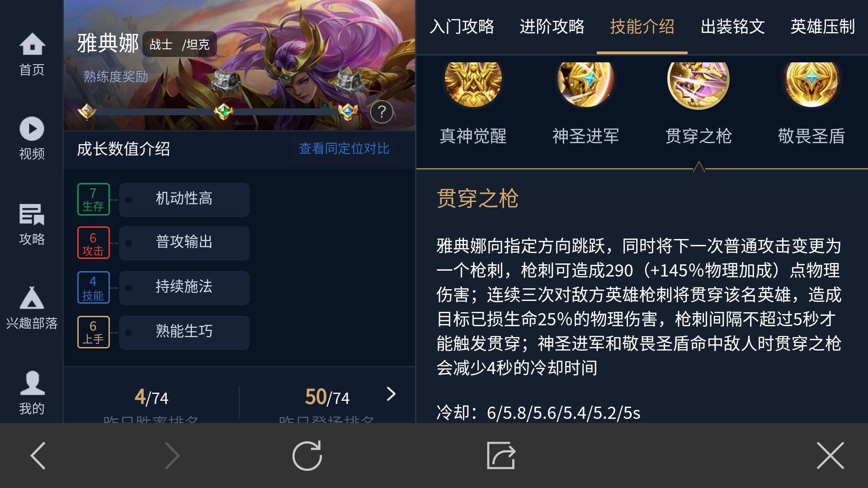This screenshot has width=868, height=488.
Task: Switch to the 入门攻略 tab
Action: tap(462, 27)
